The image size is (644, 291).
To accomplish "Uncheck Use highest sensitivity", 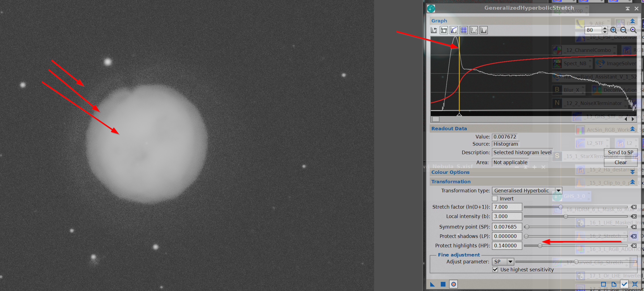I will click(495, 270).
